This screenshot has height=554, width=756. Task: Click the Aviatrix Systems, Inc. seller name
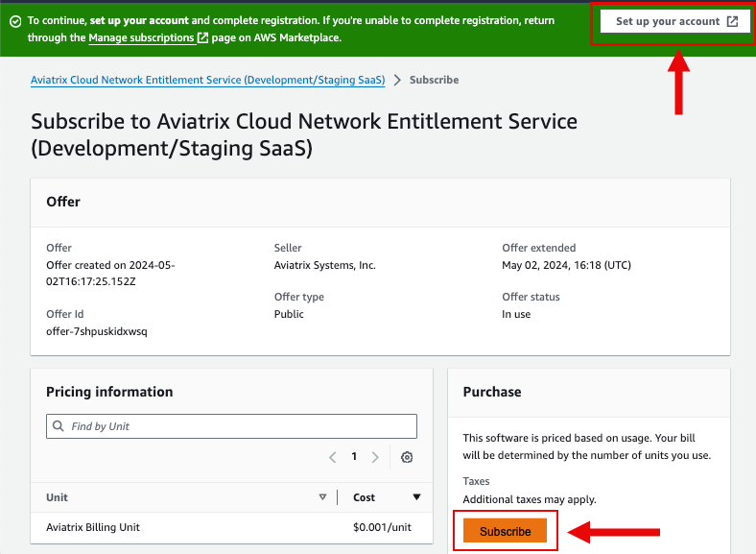[325, 265]
